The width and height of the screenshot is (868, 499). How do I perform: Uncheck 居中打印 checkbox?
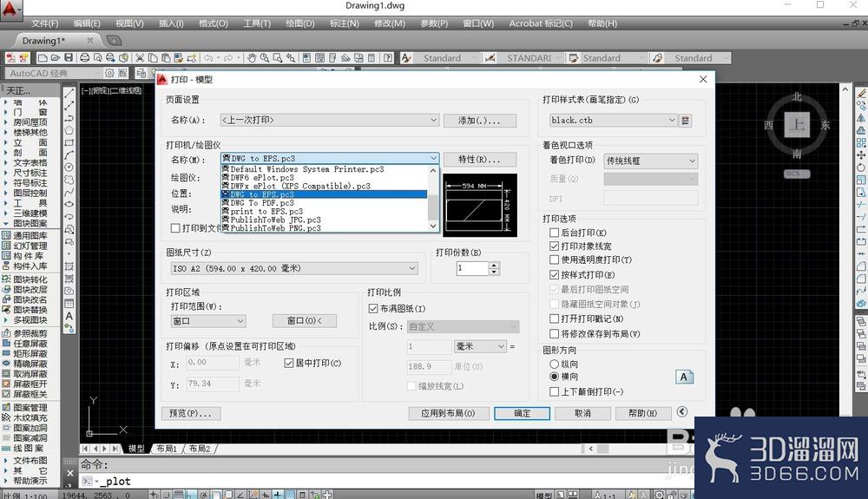(288, 363)
